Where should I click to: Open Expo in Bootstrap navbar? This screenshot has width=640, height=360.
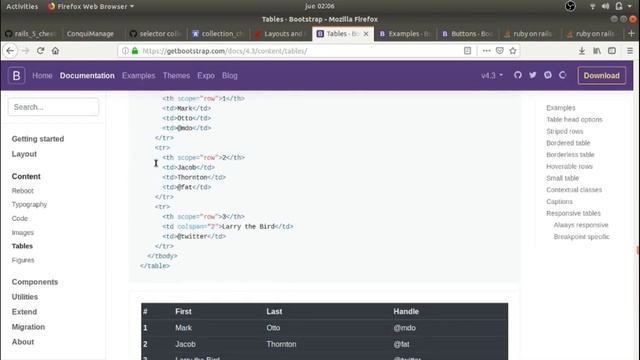tap(206, 76)
